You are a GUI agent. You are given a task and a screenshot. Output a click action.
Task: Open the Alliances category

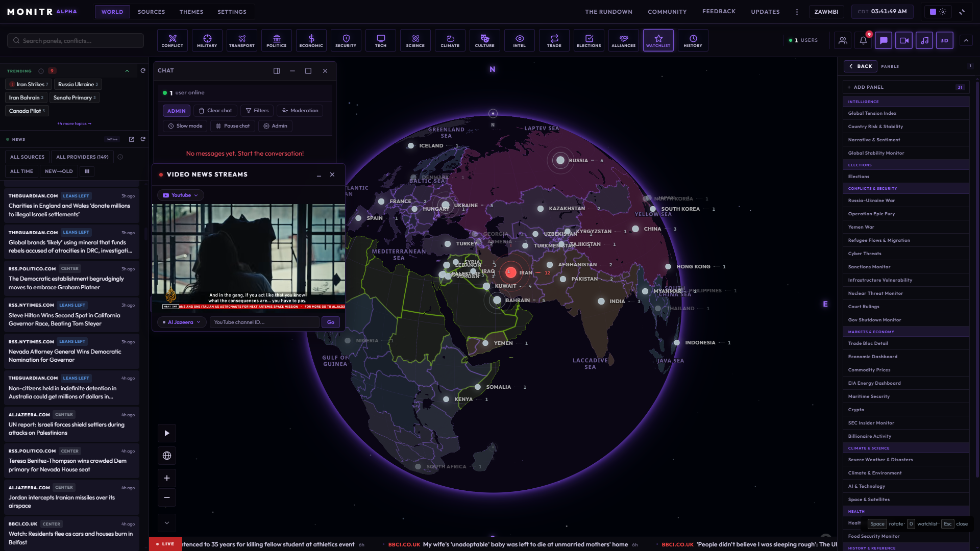[x=624, y=40]
